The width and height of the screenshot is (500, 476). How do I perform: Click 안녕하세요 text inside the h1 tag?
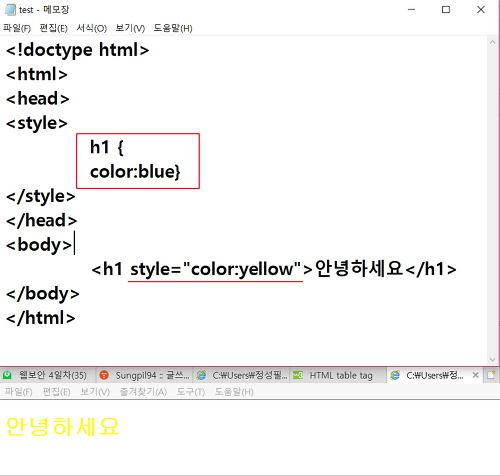click(359, 269)
